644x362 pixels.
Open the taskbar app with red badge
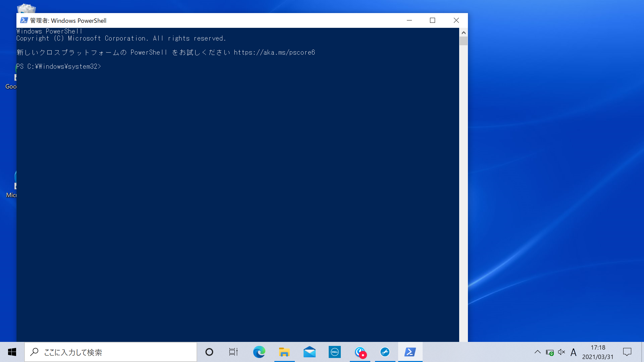(x=360, y=352)
